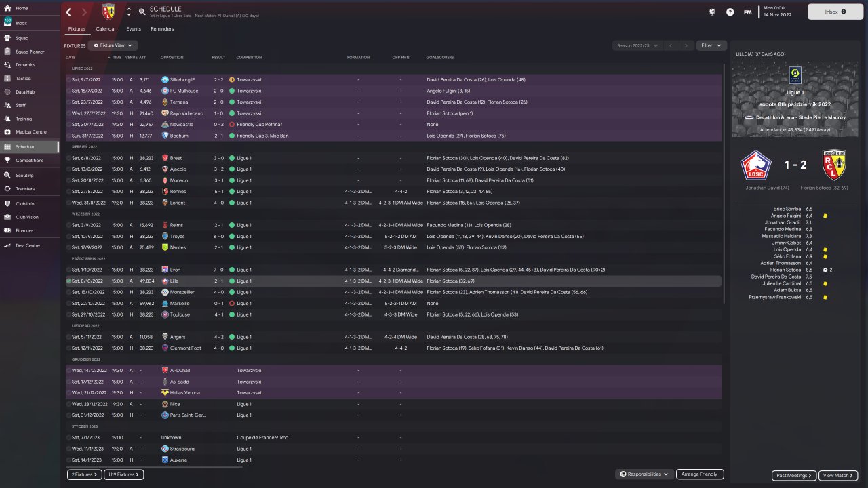The height and width of the screenshot is (488, 868).
Task: Open the Tactics sidebar icon
Action: pos(7,78)
